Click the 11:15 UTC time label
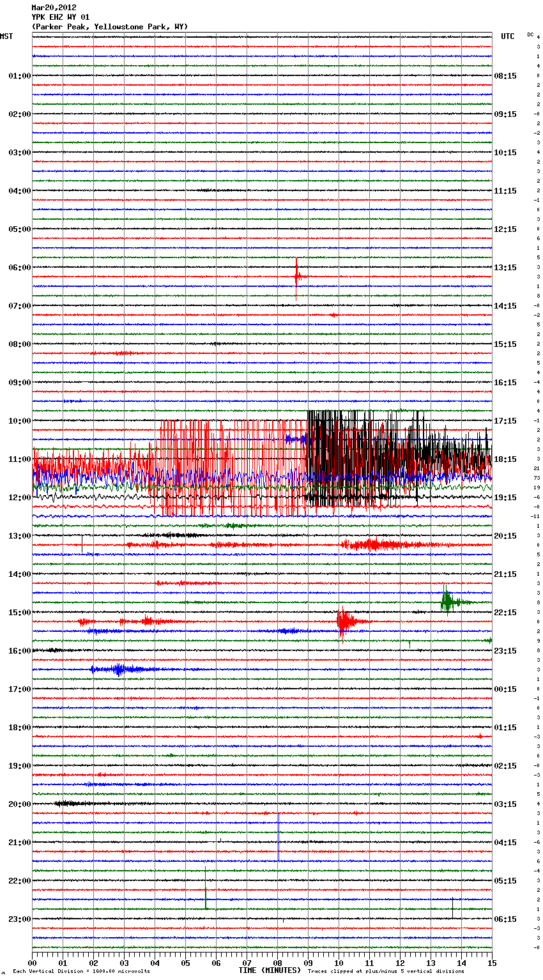 click(505, 191)
